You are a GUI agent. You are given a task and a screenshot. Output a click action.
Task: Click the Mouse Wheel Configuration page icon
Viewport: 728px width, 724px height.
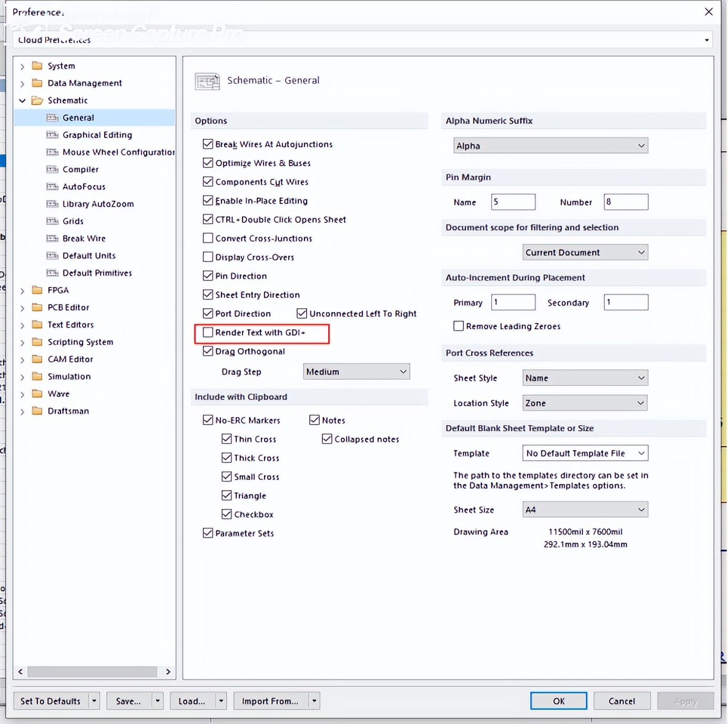click(52, 152)
